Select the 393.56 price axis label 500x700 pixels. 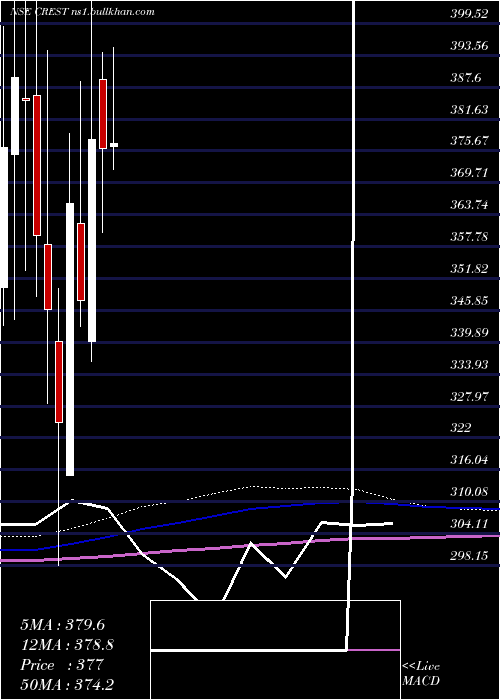click(x=469, y=46)
